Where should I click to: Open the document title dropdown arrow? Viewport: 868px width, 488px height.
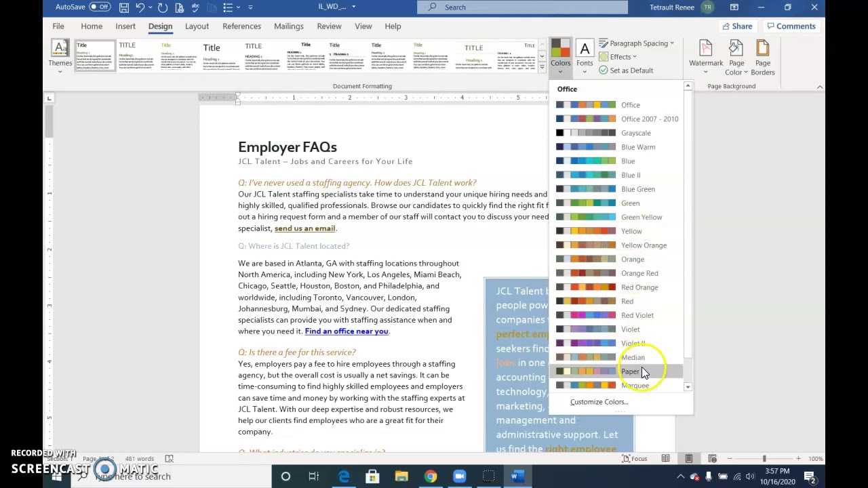pos(353,7)
